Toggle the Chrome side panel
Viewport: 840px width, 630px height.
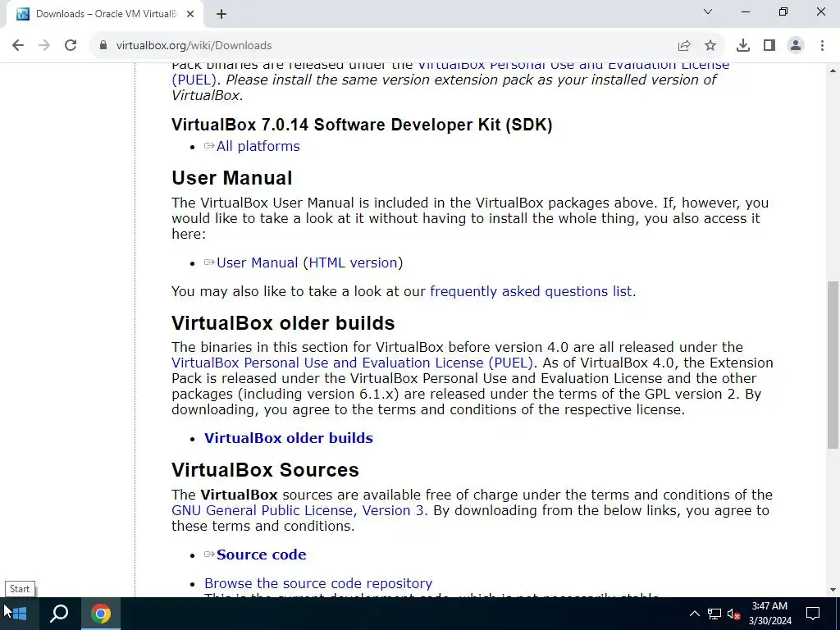769,46
